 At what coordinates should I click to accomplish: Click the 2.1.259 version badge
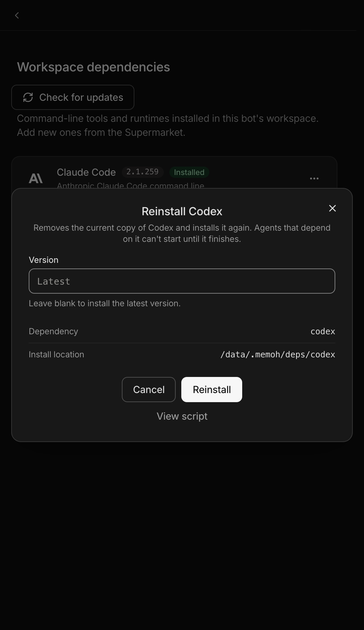point(142,172)
